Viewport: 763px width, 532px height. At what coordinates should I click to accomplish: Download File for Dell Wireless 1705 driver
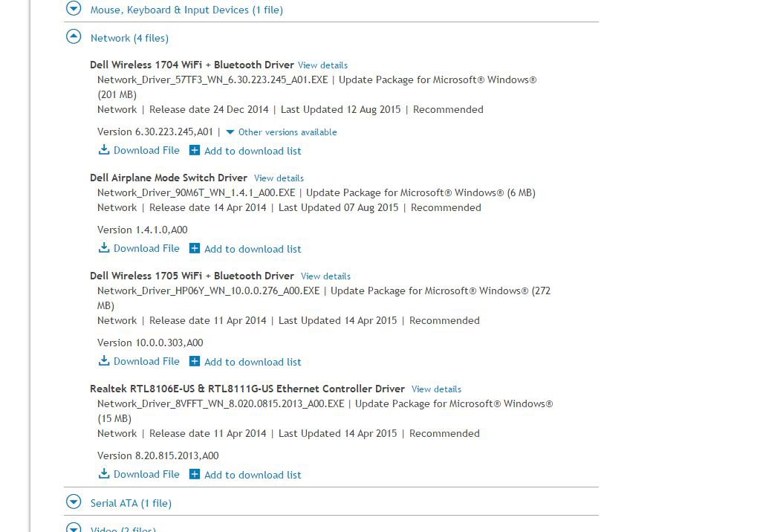tap(146, 362)
